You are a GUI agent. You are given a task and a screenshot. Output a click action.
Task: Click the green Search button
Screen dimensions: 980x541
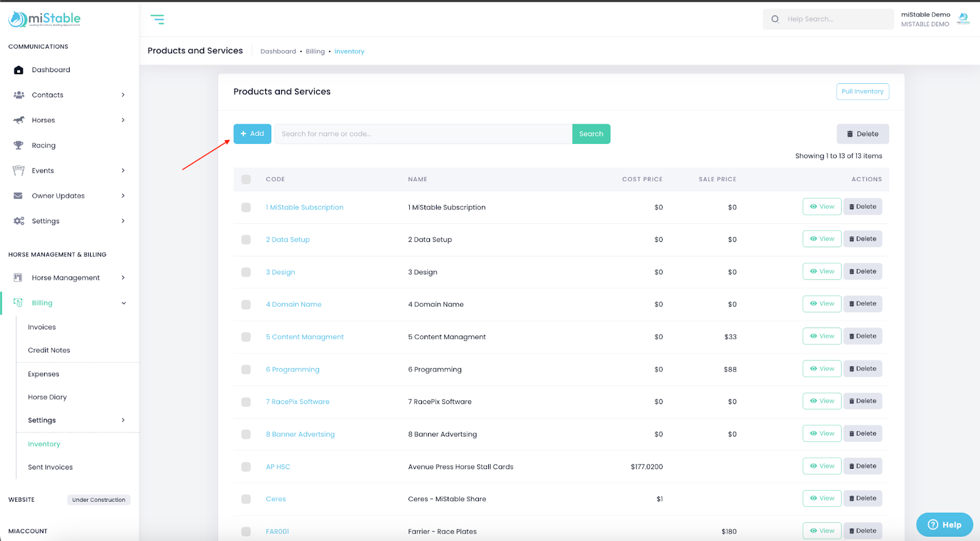591,134
